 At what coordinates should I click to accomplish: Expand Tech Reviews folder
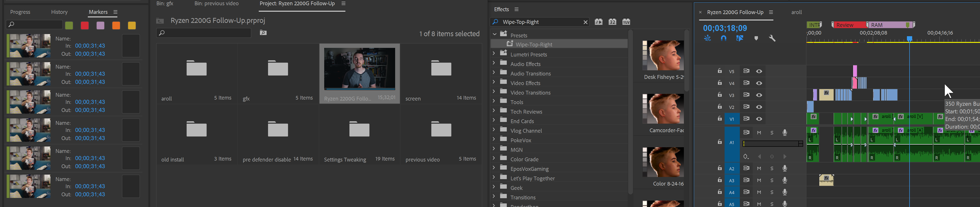[494, 110]
